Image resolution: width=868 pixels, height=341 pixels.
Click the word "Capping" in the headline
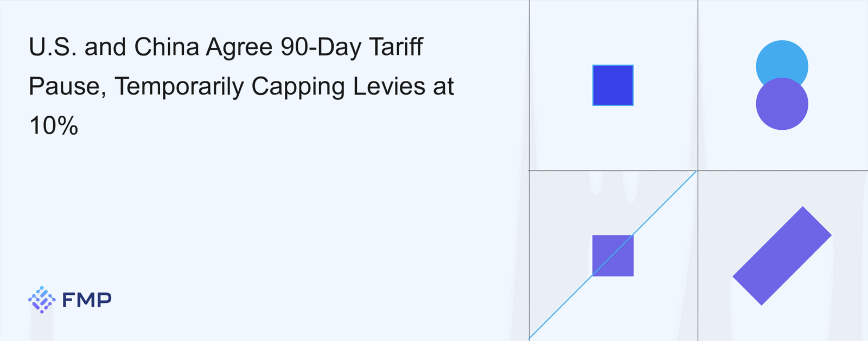coord(298,87)
